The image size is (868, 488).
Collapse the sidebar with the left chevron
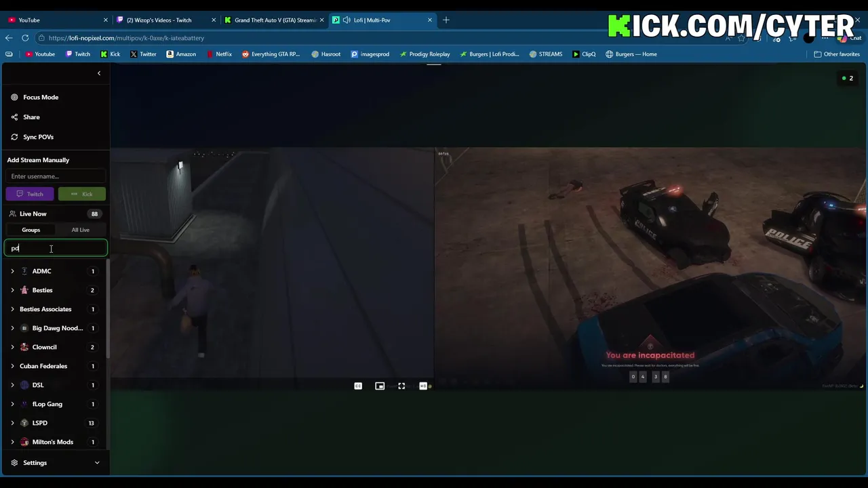click(99, 73)
